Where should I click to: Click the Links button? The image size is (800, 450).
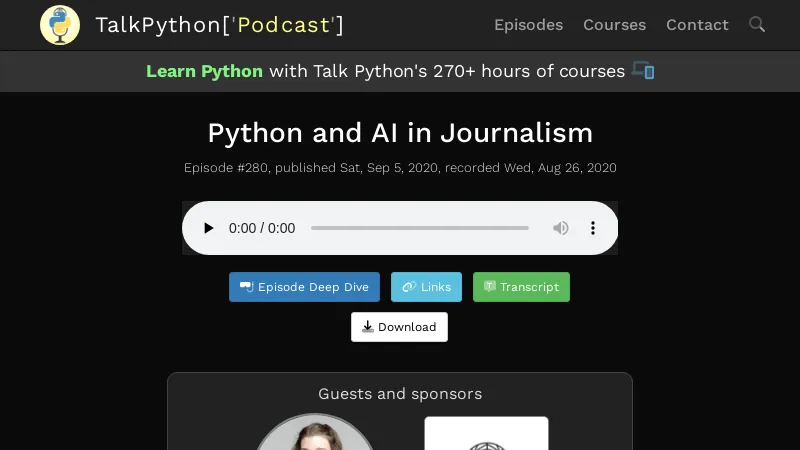pyautogui.click(x=426, y=287)
